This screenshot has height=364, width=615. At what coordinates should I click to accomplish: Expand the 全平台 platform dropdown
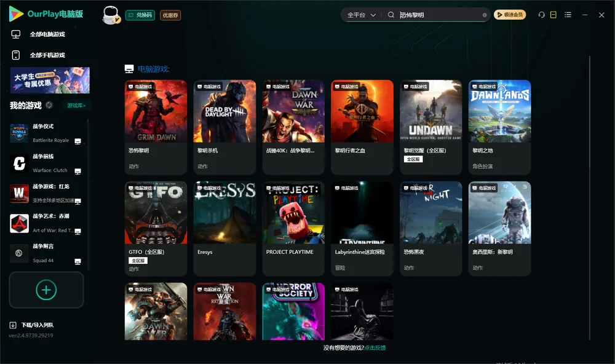coord(361,15)
